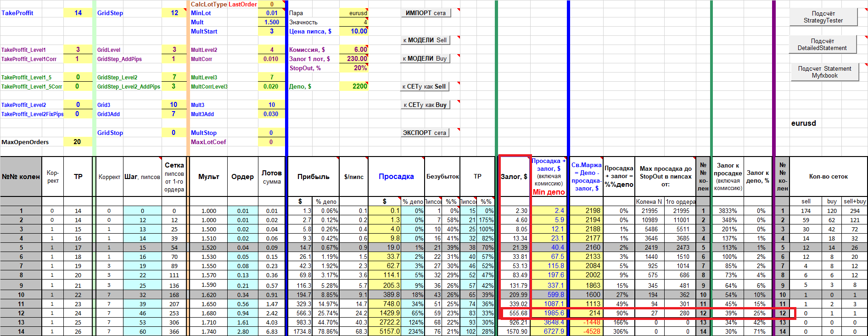
Task: Click the Кол-во сеток column header
Action: (828, 176)
